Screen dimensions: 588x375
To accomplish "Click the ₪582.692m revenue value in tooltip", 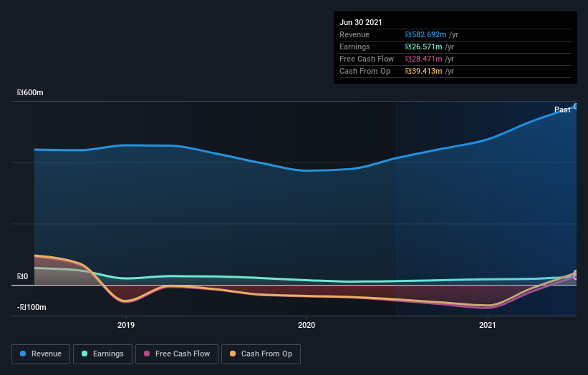I will pos(425,34).
